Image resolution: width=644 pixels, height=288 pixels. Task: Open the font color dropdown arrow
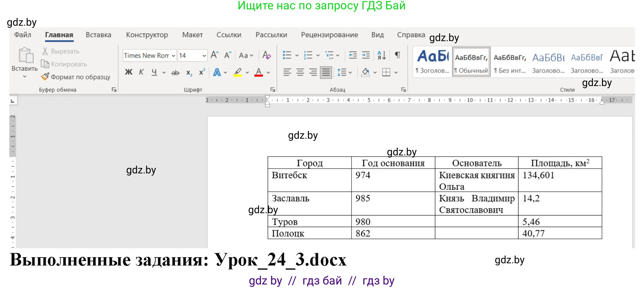click(268, 73)
